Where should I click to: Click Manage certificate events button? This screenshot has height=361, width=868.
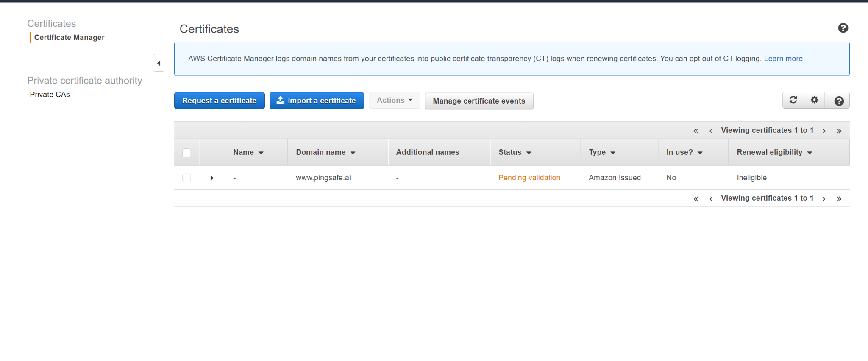479,101
